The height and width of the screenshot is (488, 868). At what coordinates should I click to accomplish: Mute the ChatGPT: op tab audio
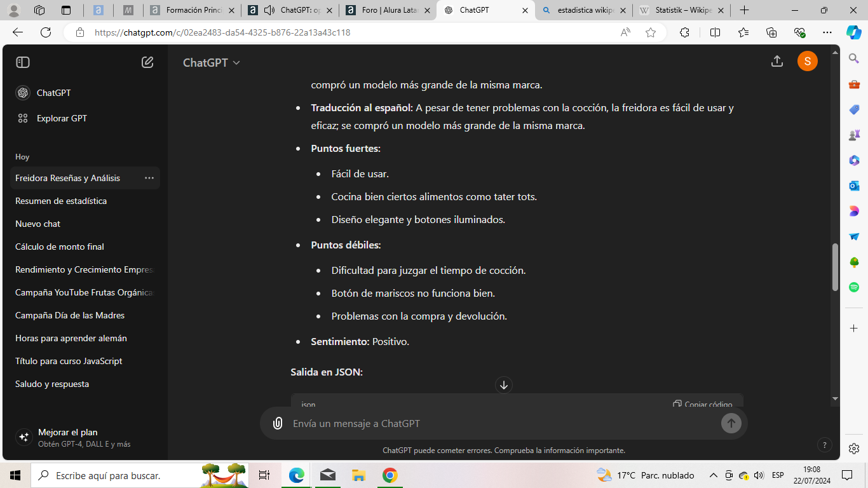(x=269, y=10)
